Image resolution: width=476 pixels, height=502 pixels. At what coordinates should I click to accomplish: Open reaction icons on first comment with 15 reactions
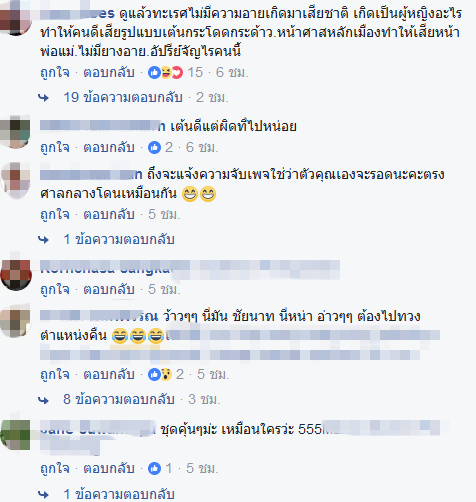pyautogui.click(x=165, y=72)
